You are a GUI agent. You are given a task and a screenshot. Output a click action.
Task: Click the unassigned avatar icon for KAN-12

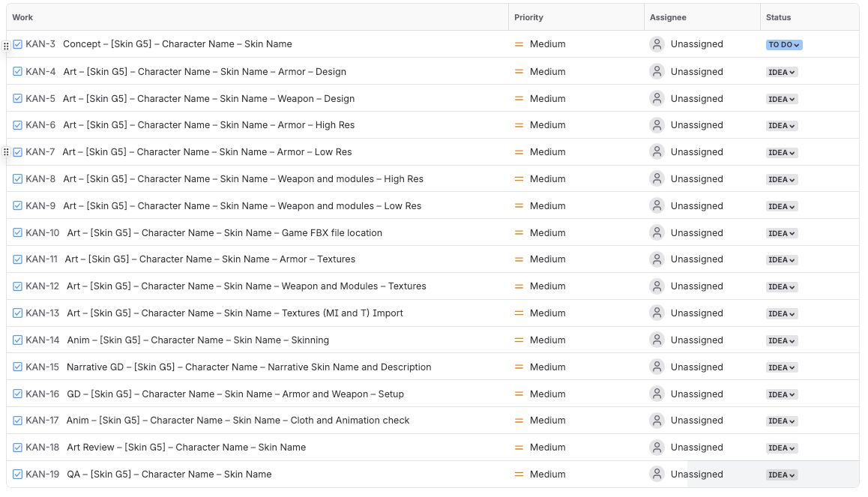click(657, 286)
